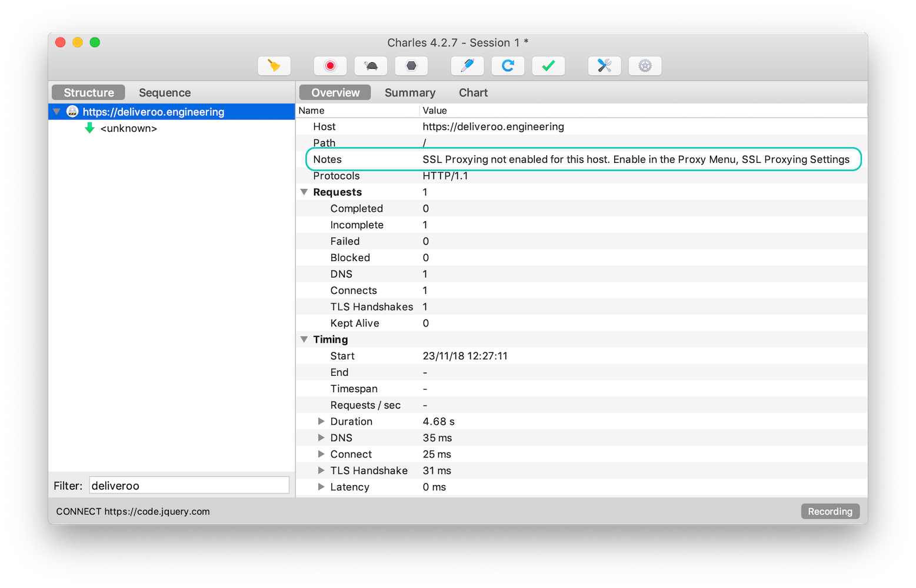Select the Incomplete requests row
The width and height of the screenshot is (916, 588).
(x=581, y=225)
